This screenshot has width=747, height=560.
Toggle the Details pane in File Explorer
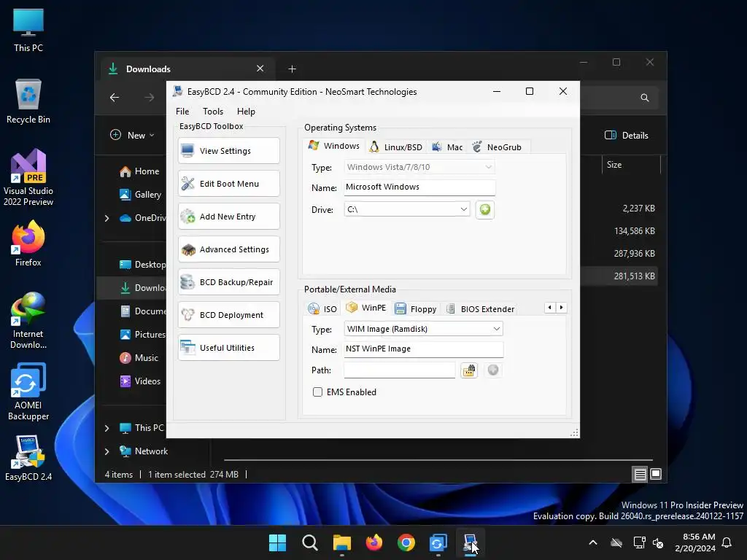click(627, 135)
